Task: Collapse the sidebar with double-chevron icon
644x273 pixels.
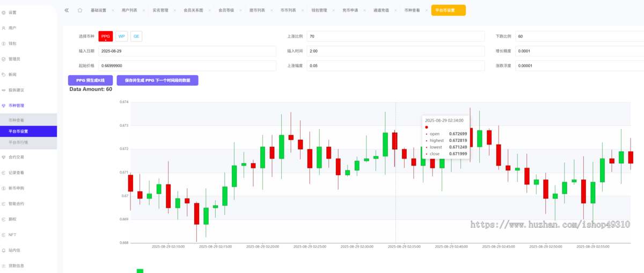Action: (67, 10)
